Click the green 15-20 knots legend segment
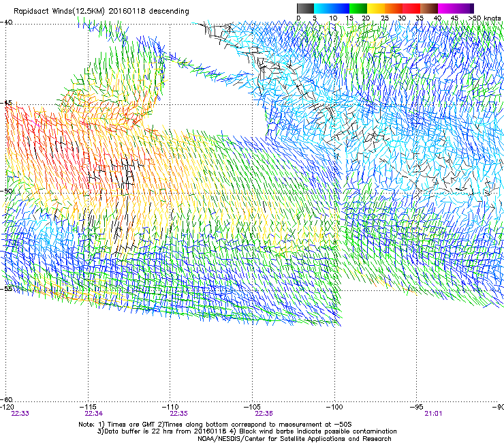The image size is (504, 443). (x=358, y=8)
